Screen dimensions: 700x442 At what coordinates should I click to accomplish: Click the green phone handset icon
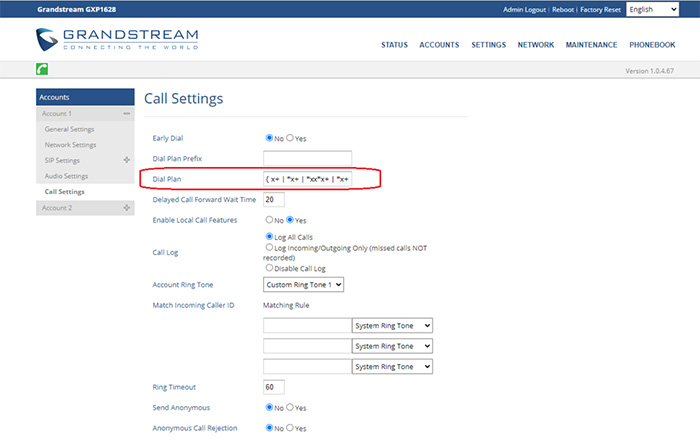(x=43, y=70)
